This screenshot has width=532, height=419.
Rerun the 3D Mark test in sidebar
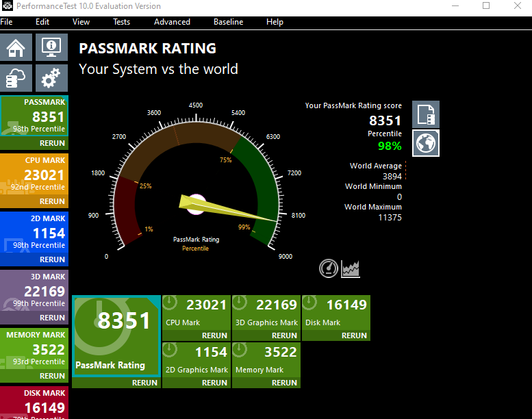tap(52, 318)
